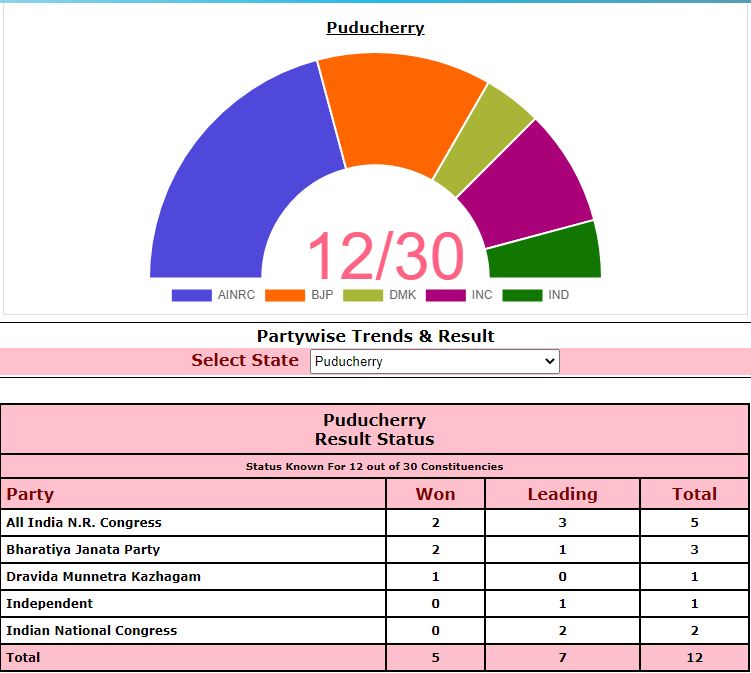Click the IND green legend swatch
This screenshot has width=751, height=673.
523,295
